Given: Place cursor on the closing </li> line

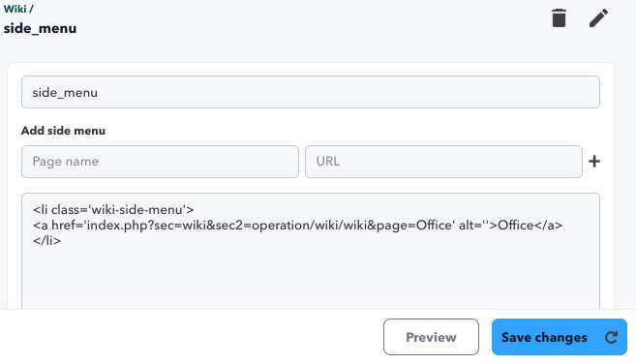Looking at the screenshot, I should [x=46, y=241].
